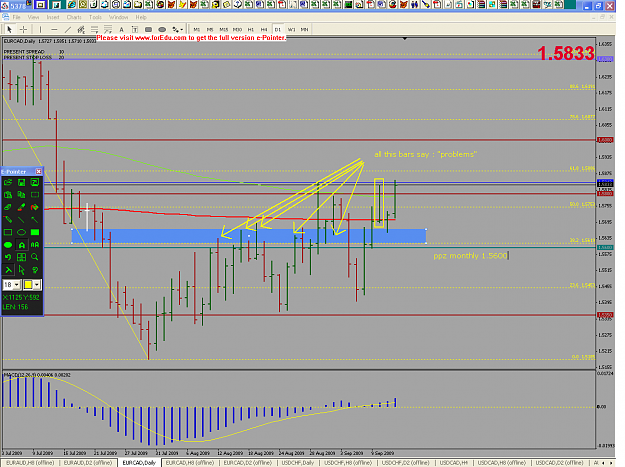Select e-Pointer hollow ellipse tool
This screenshot has width=625, height=467.
pyautogui.click(x=22, y=232)
